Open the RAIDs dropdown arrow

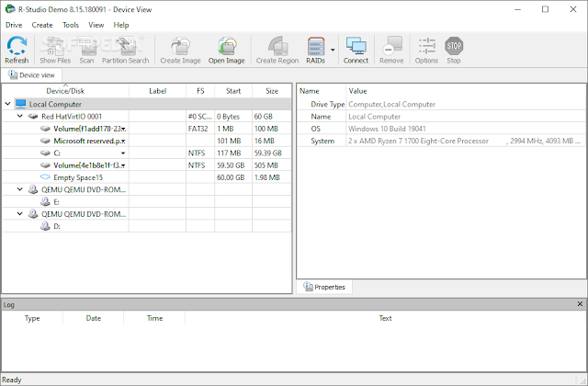pyautogui.click(x=333, y=50)
